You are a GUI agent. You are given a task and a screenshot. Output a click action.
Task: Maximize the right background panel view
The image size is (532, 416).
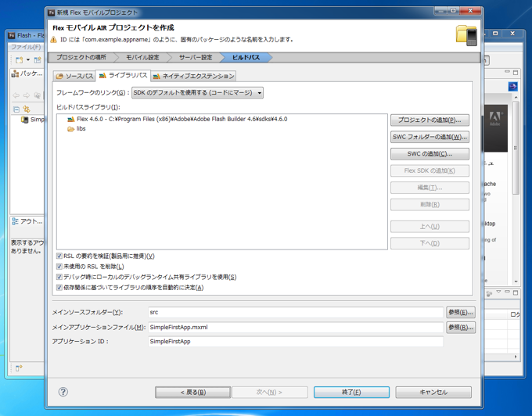pos(516,72)
